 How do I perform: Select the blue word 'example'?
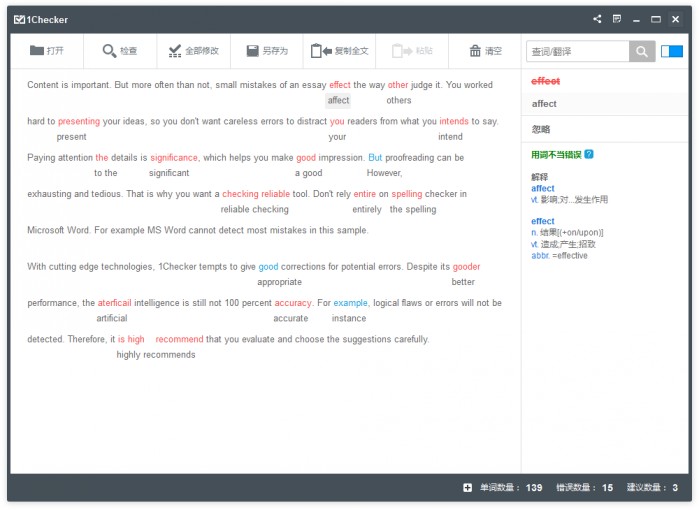[350, 303]
